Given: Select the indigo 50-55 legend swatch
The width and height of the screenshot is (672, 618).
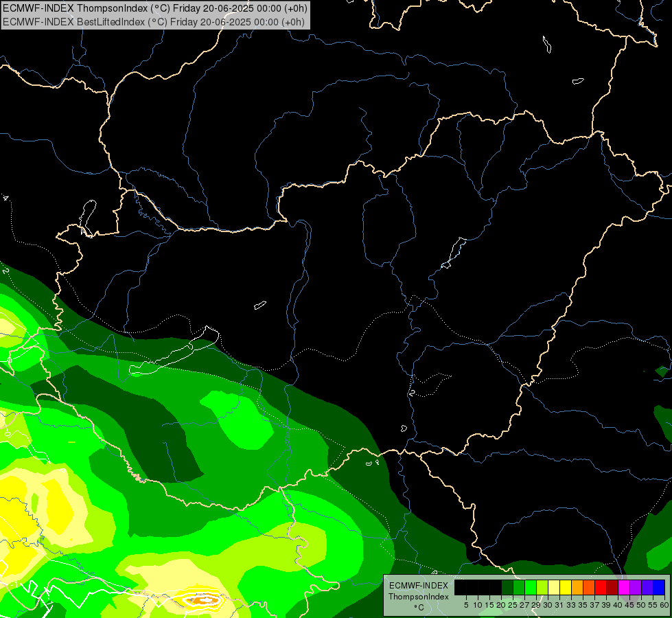Looking at the screenshot, I should pos(647,587).
